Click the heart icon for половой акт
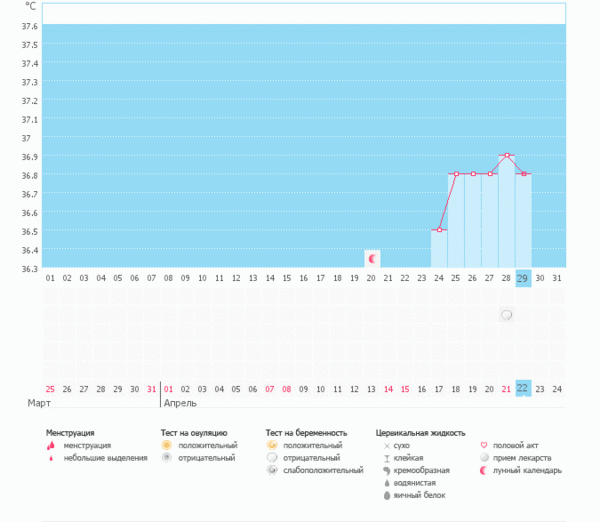Viewport: 600px width, 522px height. [484, 445]
